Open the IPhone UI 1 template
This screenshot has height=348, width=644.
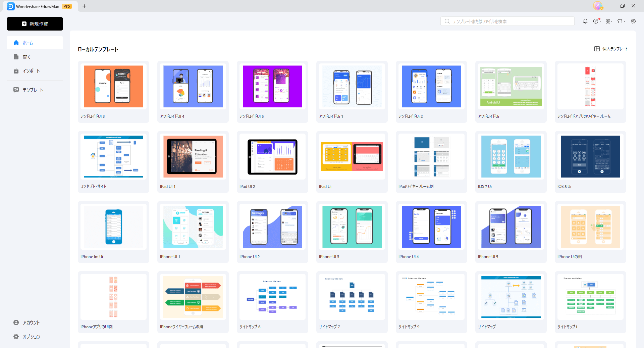[x=193, y=232]
